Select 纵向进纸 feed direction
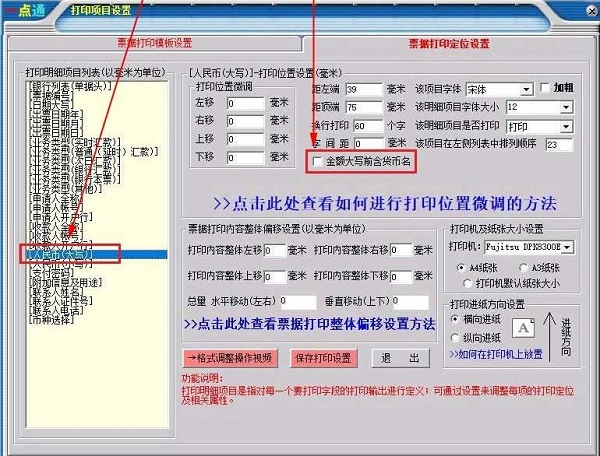 456,338
